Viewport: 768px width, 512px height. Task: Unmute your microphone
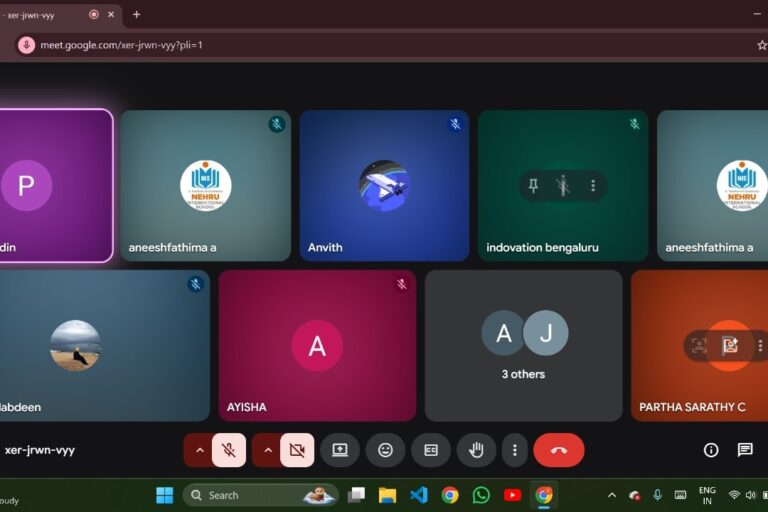229,450
